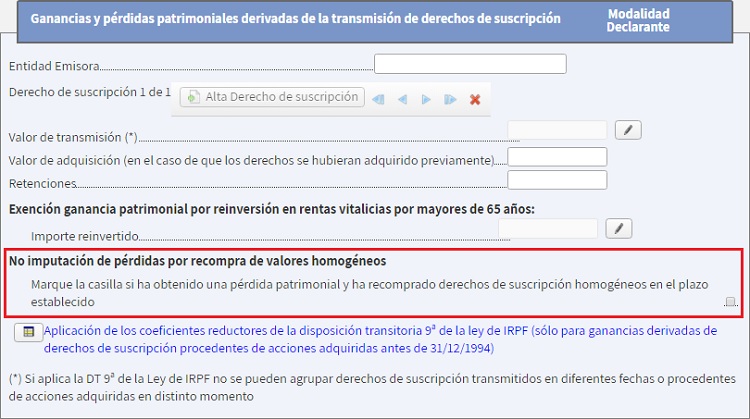Open pencil editor for Valor de transmisión

628,130
